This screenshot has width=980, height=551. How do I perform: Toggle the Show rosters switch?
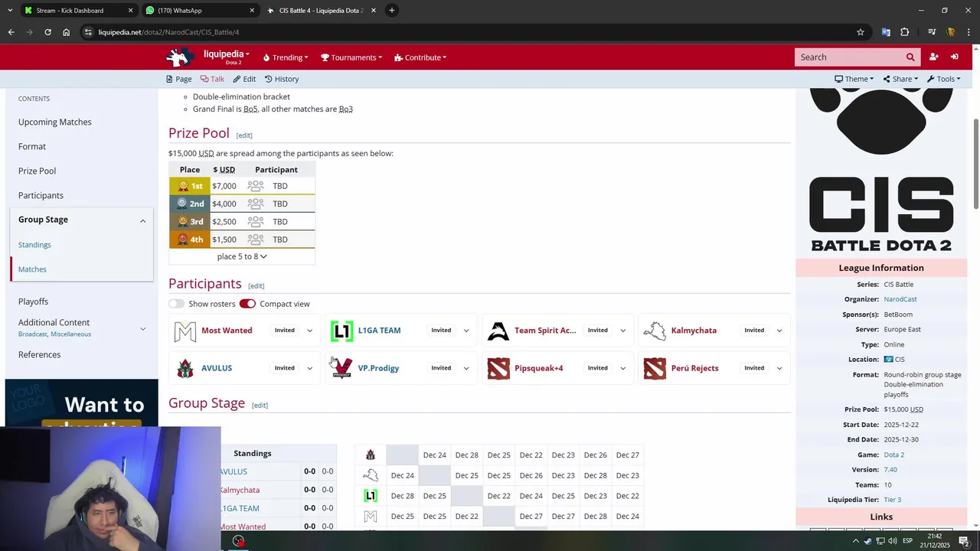pos(177,304)
